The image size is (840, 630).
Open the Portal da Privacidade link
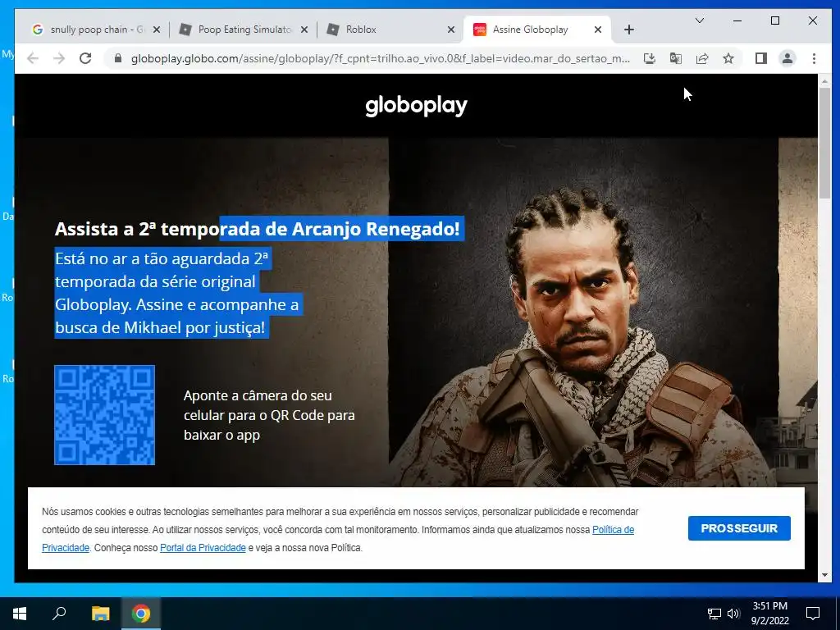click(x=203, y=547)
